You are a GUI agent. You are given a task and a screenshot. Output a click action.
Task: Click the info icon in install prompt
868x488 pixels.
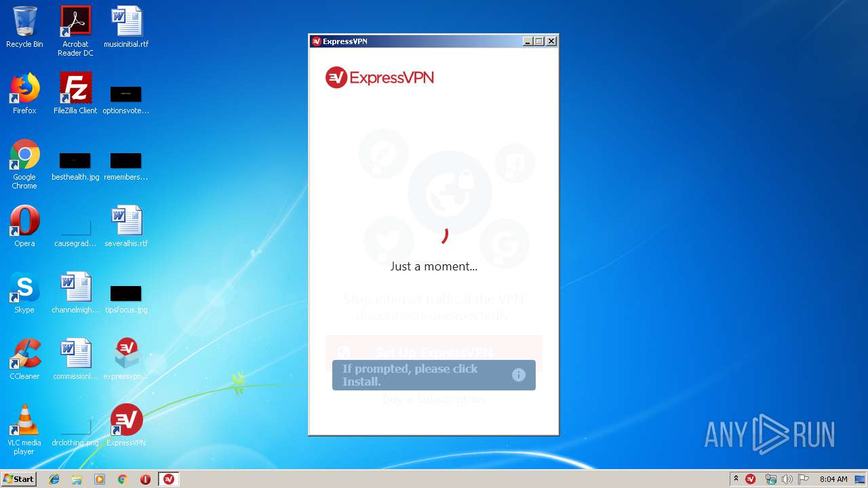(519, 375)
